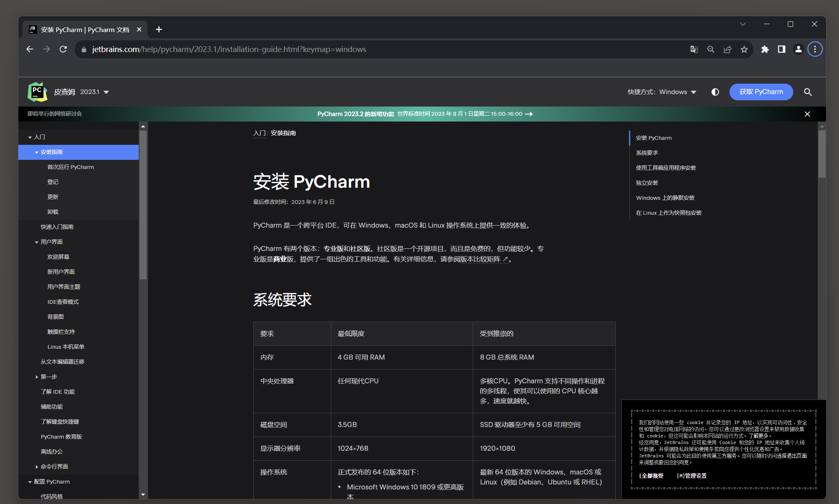This screenshot has height=504, width=839.
Task: Jump to 独立安装 in page contents
Action: tap(647, 183)
